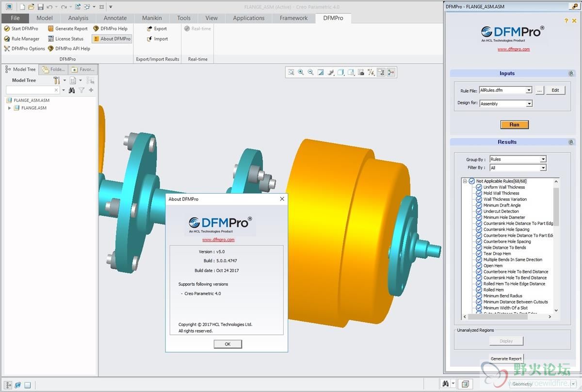Click the Zoom In magnifier icon

click(x=301, y=72)
